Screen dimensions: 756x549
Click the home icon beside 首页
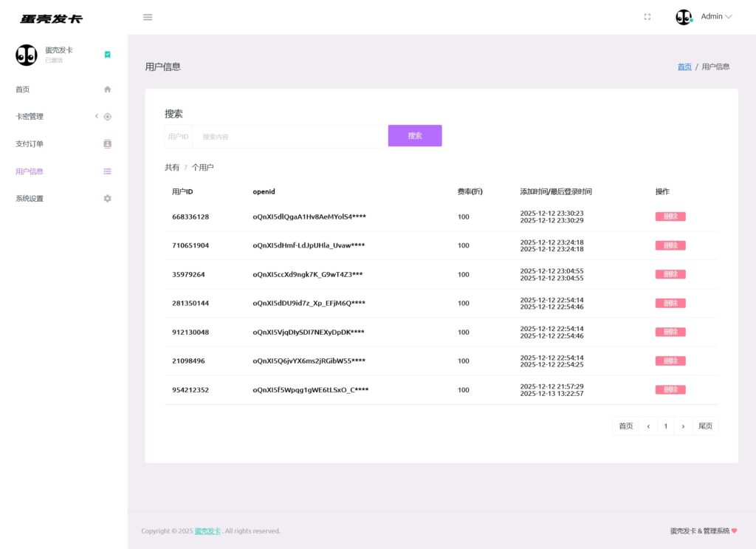(107, 89)
